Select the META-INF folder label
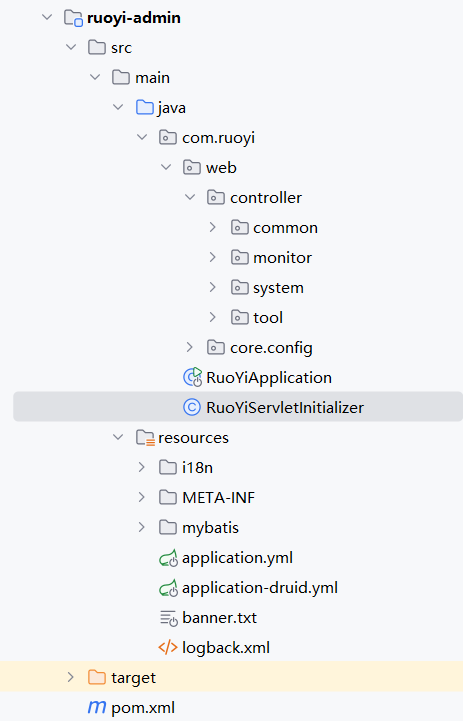 point(218,498)
